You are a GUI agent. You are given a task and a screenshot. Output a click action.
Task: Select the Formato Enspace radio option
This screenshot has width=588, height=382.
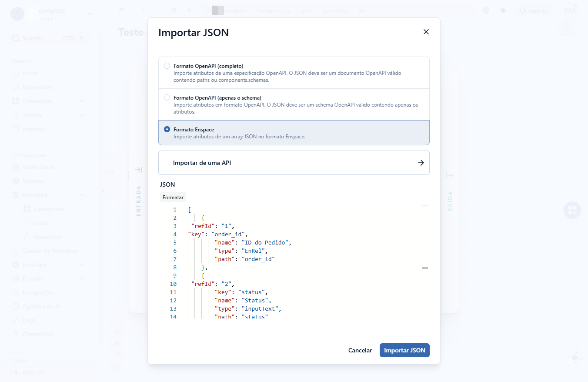point(167,129)
